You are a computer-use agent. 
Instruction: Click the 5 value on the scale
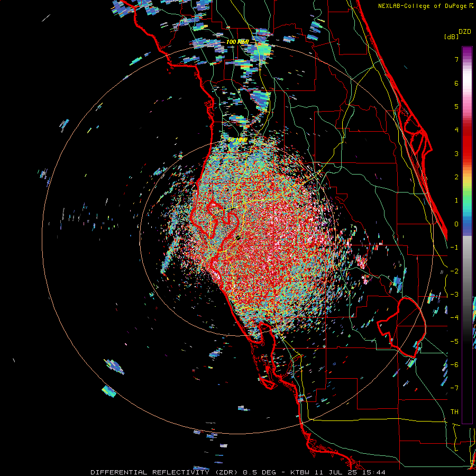pos(456,106)
